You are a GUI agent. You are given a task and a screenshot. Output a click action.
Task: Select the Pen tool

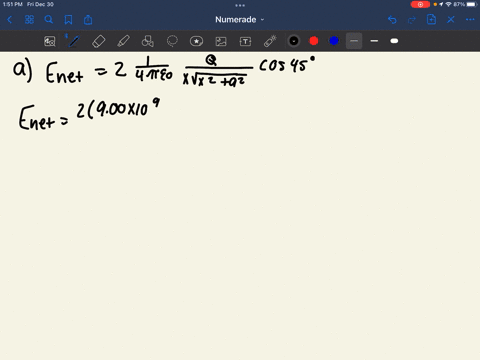[x=74, y=41]
